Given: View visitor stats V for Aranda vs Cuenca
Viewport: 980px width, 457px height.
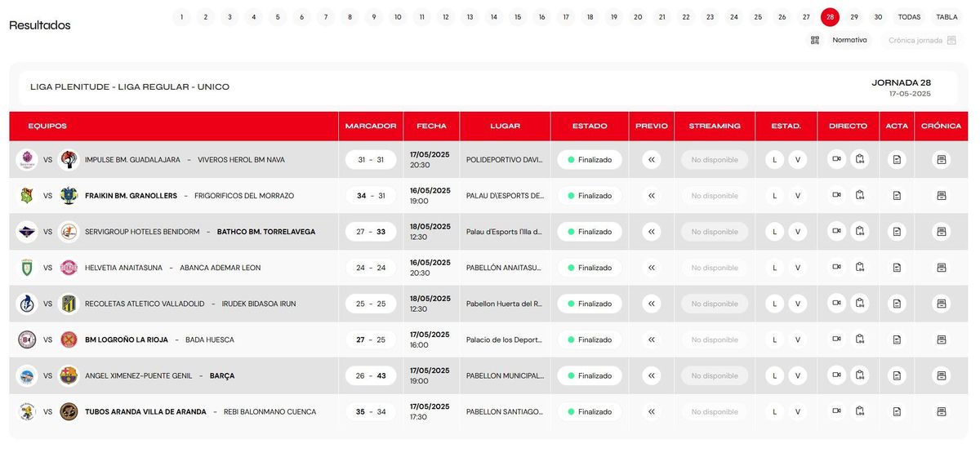Looking at the screenshot, I should click(x=798, y=411).
